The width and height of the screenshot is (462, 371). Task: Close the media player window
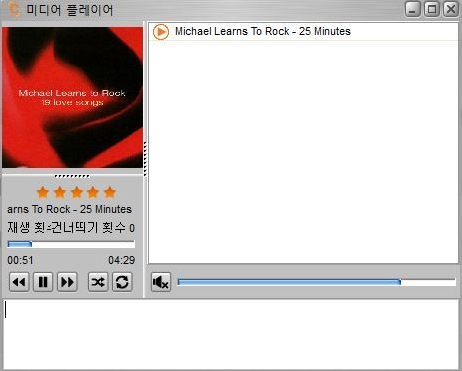451,9
